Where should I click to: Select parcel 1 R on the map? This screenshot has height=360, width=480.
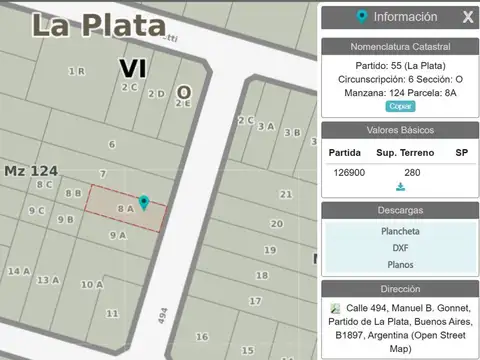(x=77, y=71)
